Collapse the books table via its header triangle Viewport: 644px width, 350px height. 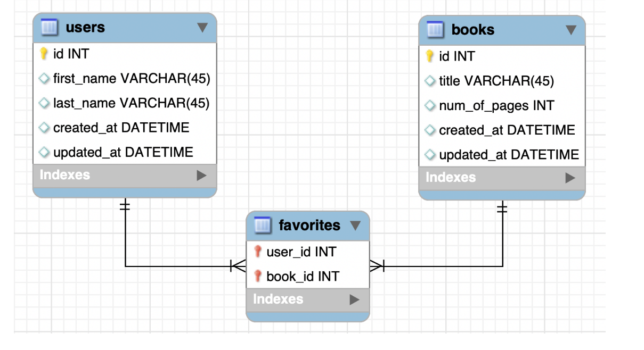(572, 30)
